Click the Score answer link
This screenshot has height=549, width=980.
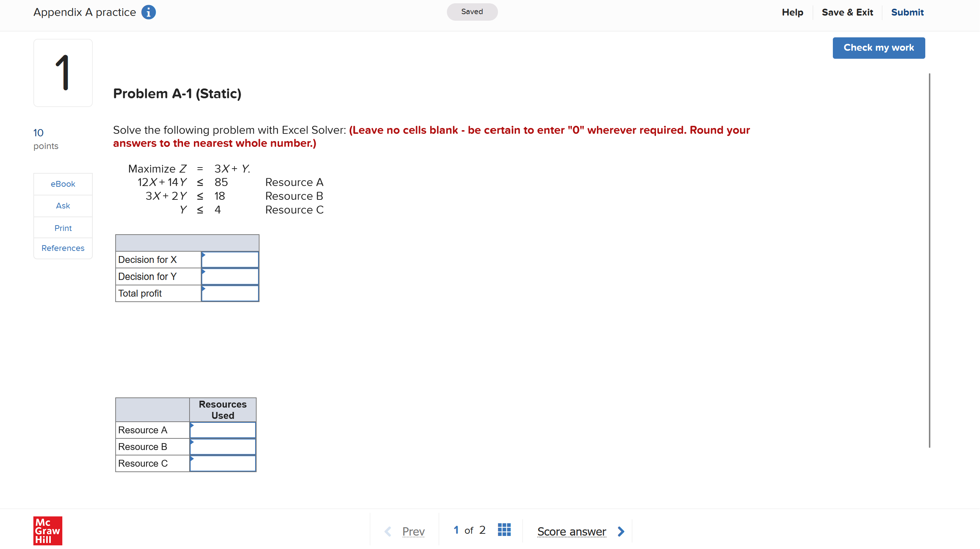(571, 532)
